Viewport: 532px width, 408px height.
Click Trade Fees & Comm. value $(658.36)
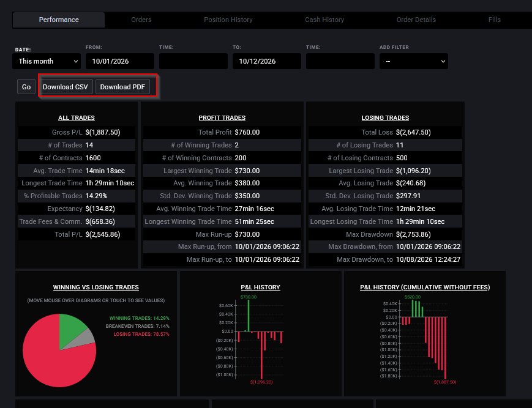(100, 221)
